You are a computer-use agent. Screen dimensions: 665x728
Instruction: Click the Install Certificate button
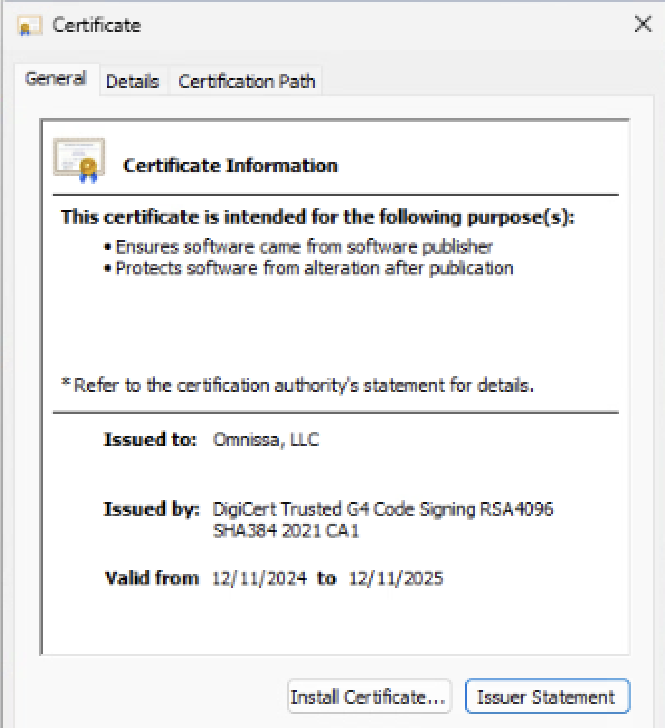[x=369, y=697]
